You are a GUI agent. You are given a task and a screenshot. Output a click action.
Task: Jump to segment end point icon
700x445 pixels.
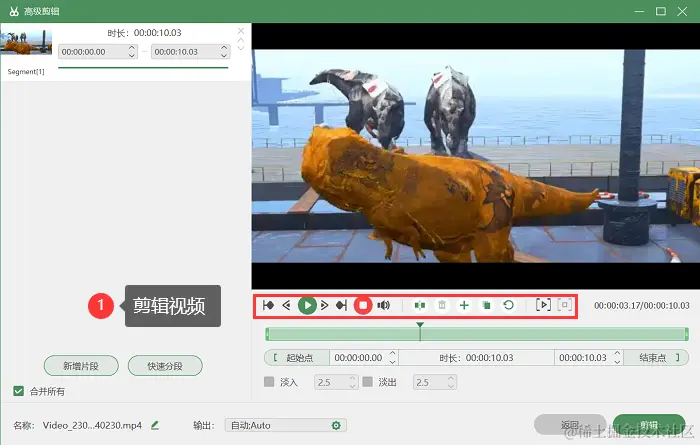(342, 305)
